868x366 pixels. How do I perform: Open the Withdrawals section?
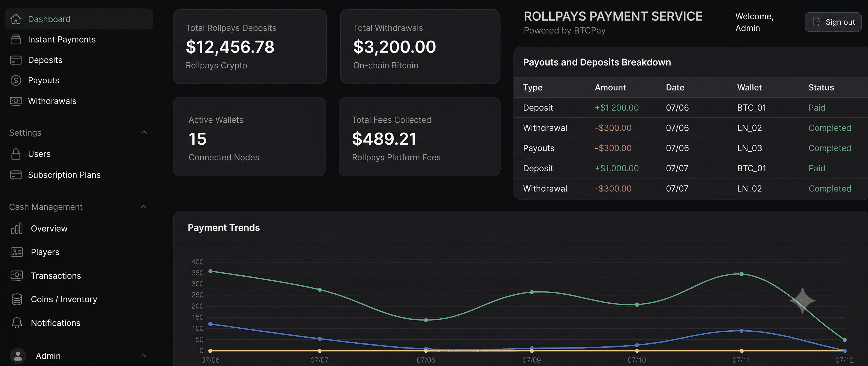[52, 101]
